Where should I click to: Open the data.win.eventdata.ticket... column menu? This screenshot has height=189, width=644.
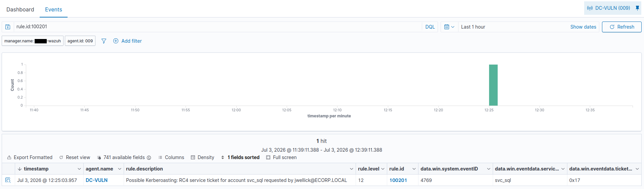[x=637, y=169]
